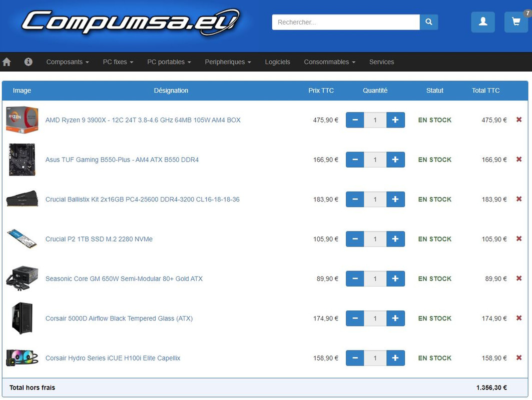532x400 pixels.
Task: Click the Total hors frais label
Action: pyautogui.click(x=32, y=387)
